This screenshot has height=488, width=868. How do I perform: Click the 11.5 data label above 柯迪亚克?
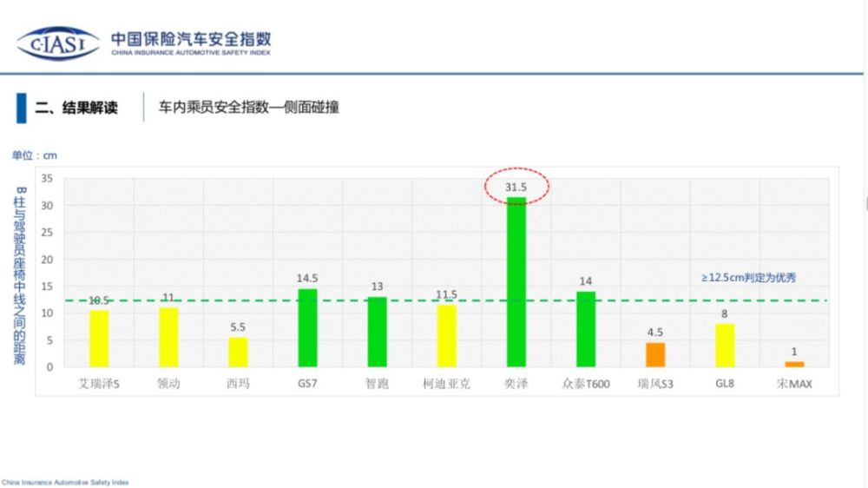(446, 294)
